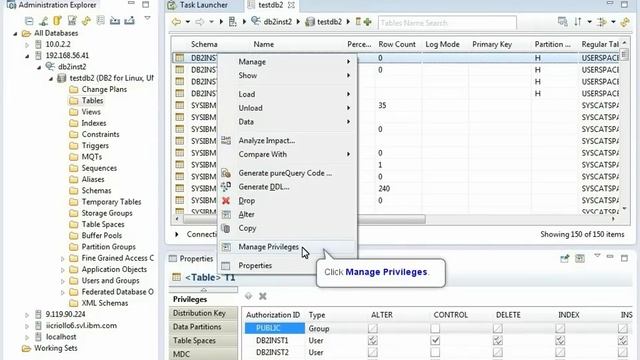
Task: Click the table icon of the first DB2INST row
Action: tap(180, 58)
